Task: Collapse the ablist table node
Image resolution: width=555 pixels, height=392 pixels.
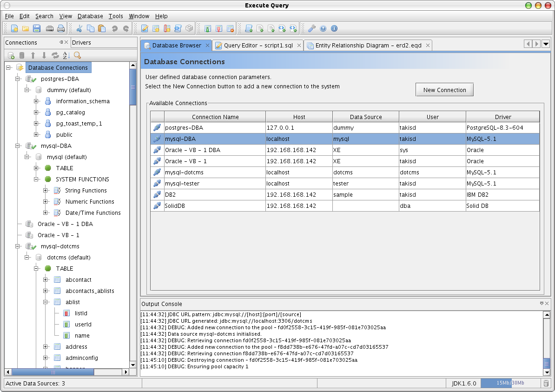Action: tap(45, 302)
